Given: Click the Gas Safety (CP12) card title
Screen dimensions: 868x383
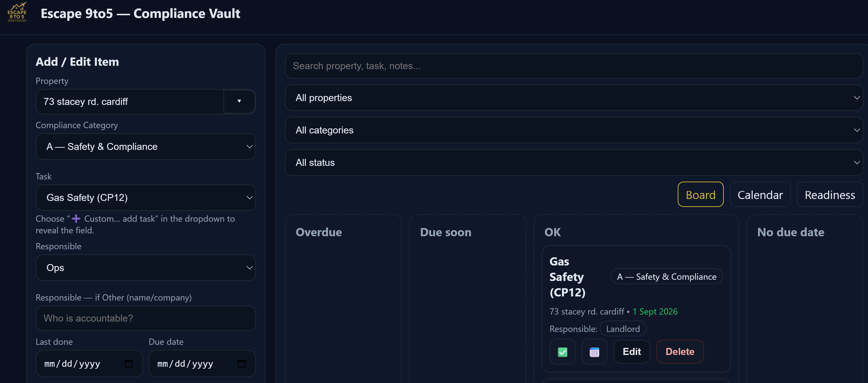Looking at the screenshot, I should click(x=567, y=277).
